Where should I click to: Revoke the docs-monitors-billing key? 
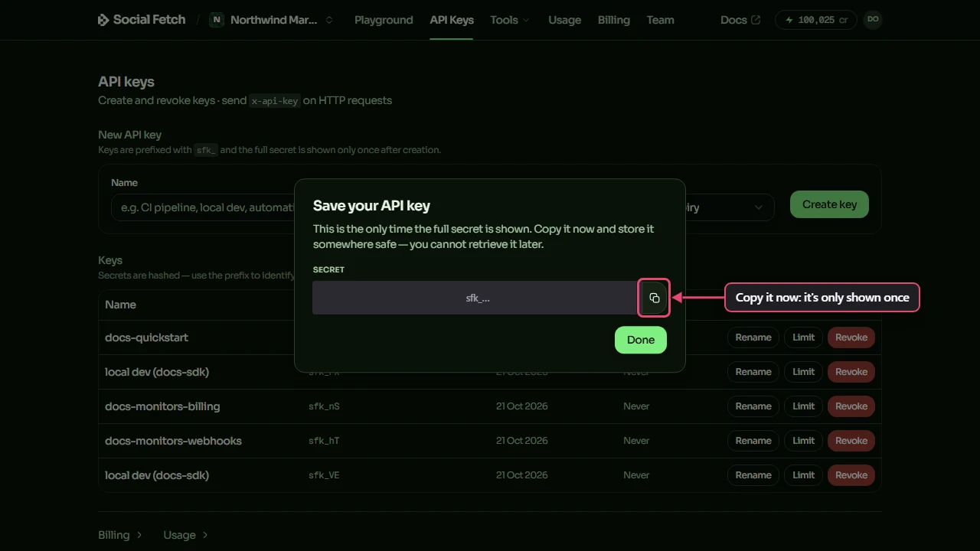pos(851,406)
